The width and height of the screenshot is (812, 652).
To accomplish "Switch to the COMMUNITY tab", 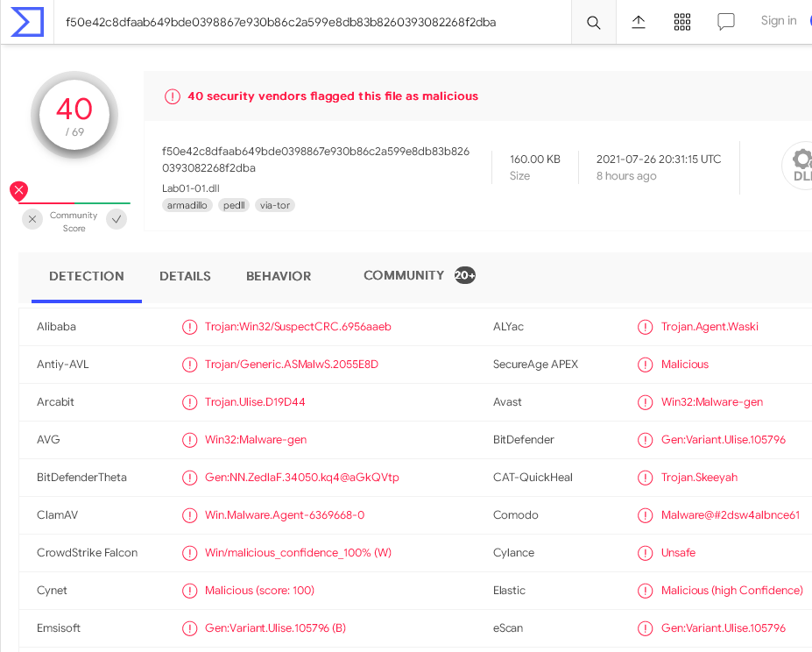I will (x=404, y=275).
